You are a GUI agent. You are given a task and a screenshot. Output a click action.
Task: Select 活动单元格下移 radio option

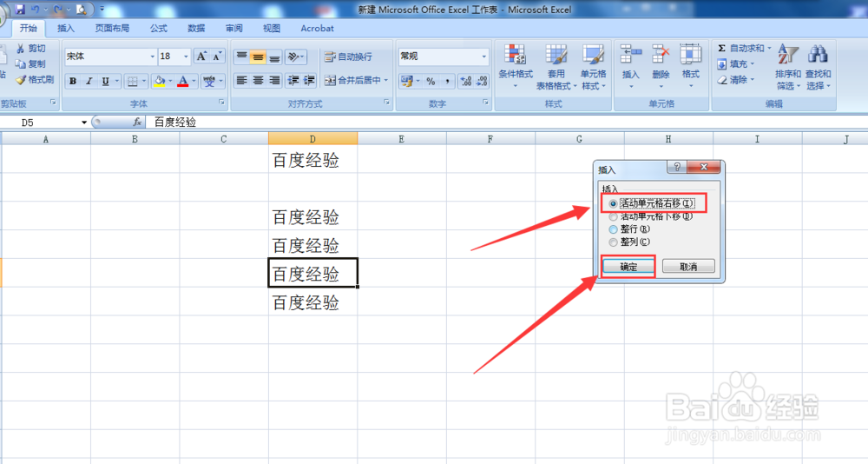[613, 216]
